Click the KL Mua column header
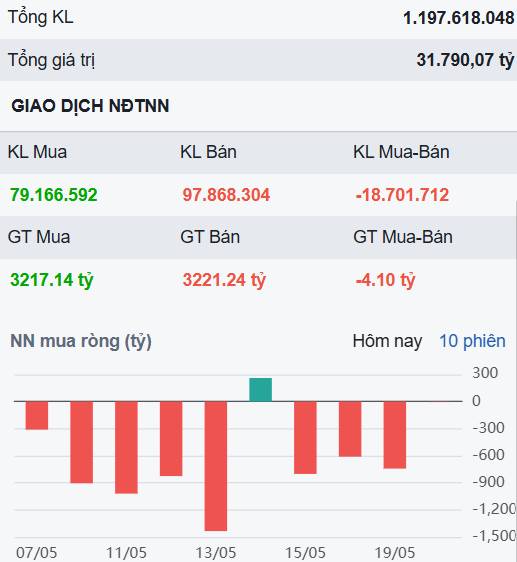Screen dimensions: 517x562 click(37, 152)
